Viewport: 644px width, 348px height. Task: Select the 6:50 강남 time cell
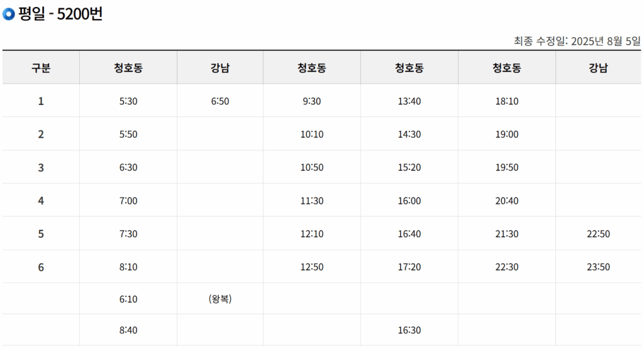point(220,101)
